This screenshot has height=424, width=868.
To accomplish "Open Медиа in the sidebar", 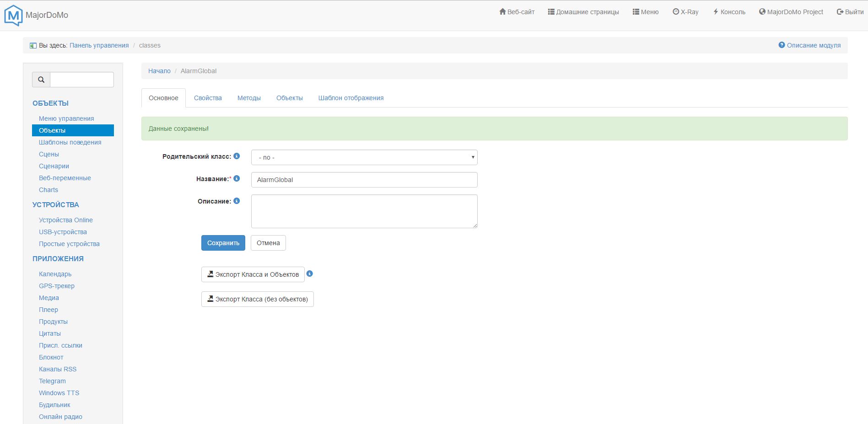I will pyautogui.click(x=49, y=298).
